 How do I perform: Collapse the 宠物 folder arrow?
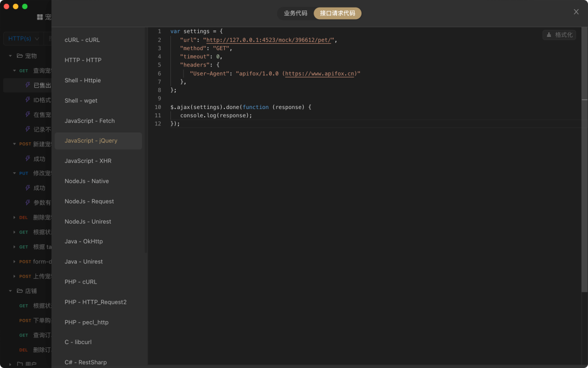(x=10, y=56)
